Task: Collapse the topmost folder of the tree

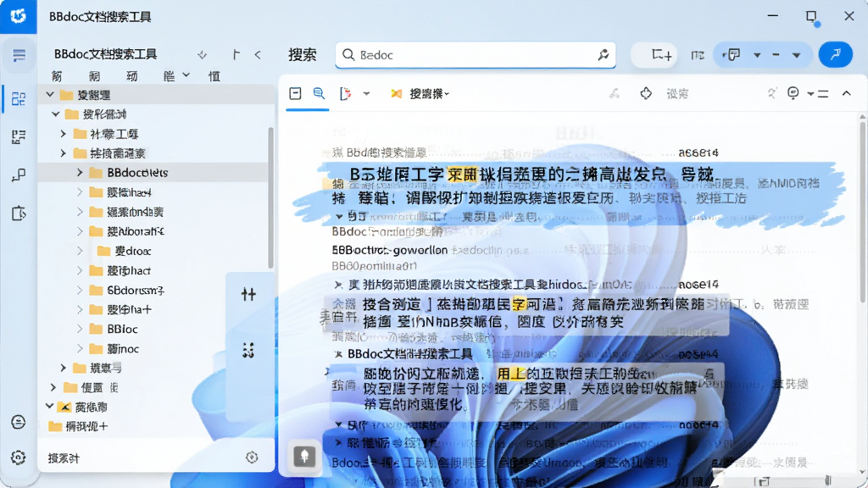Action: coord(50,95)
